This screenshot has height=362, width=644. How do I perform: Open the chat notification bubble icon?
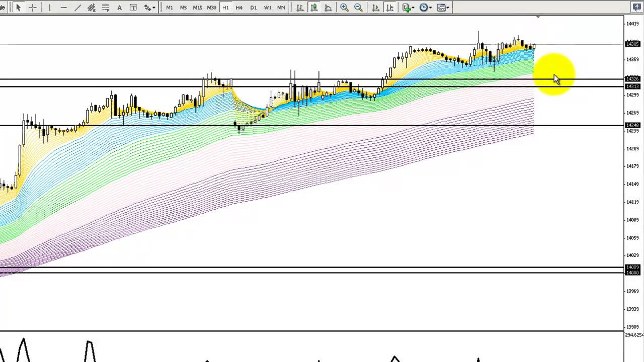pos(637,7)
